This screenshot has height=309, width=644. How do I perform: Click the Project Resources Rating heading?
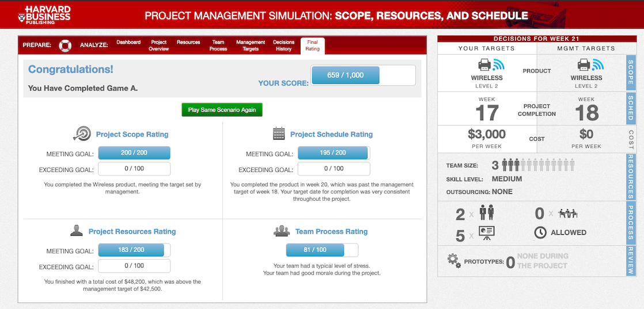point(132,232)
